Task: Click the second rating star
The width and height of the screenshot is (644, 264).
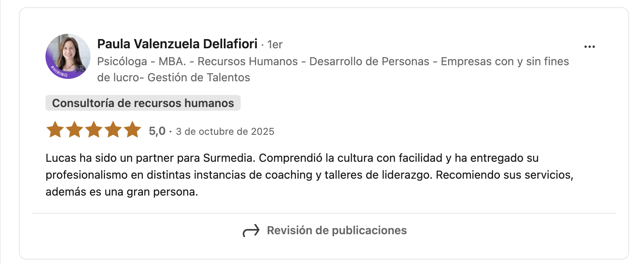Action: 74,130
